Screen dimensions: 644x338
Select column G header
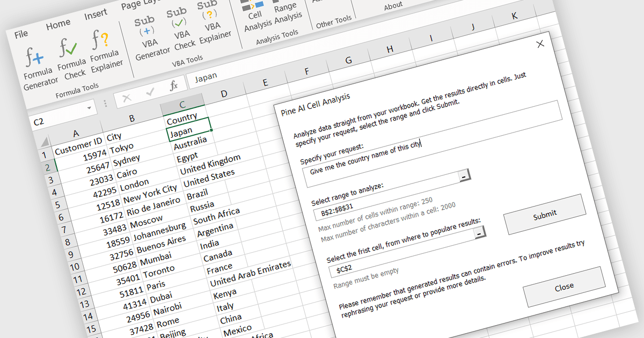[x=348, y=61]
